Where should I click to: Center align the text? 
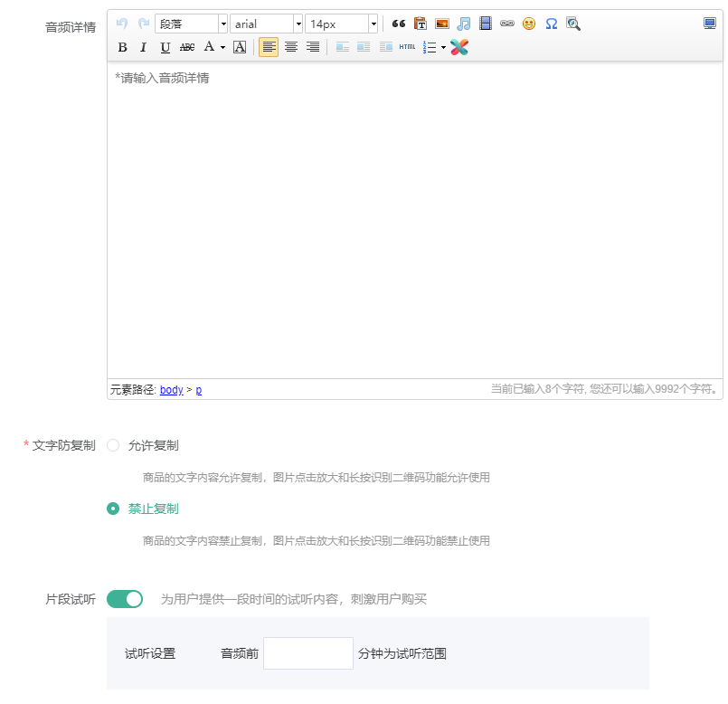coord(291,47)
